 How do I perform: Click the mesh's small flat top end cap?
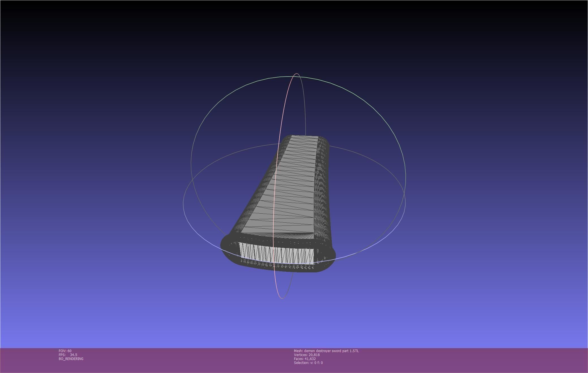pyautogui.click(x=304, y=137)
